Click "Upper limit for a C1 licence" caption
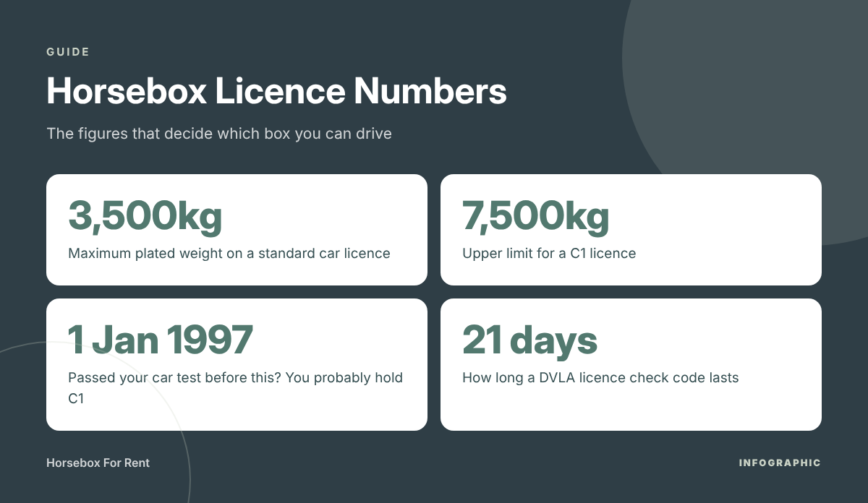868x503 pixels. [x=549, y=254]
